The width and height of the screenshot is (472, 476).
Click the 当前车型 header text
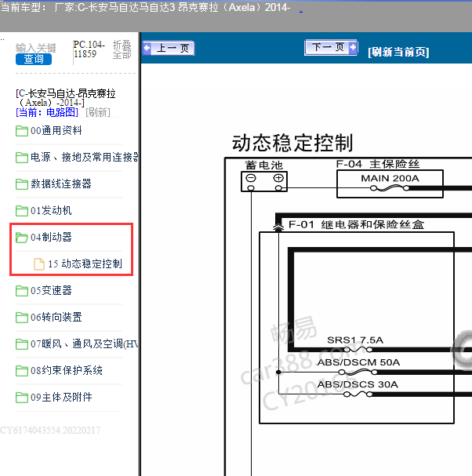(24, 7)
